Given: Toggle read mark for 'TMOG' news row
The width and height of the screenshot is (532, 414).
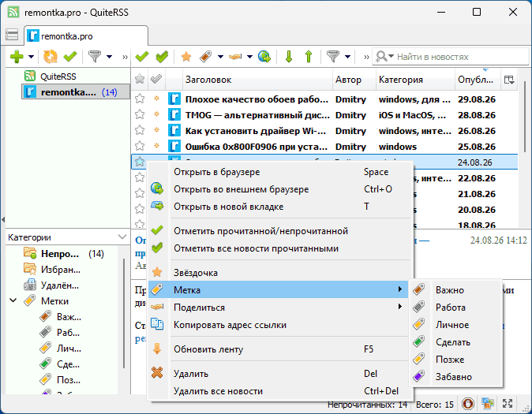Looking at the screenshot, I should point(156,114).
